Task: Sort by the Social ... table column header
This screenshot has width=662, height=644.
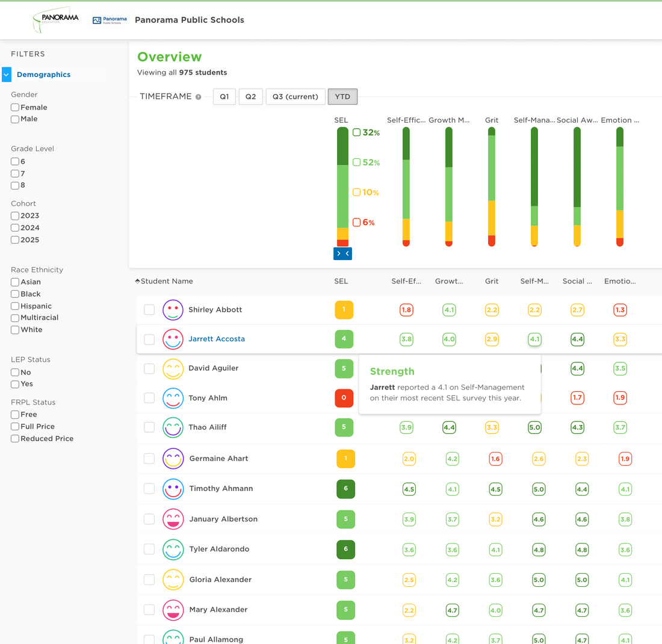Action: (x=577, y=281)
